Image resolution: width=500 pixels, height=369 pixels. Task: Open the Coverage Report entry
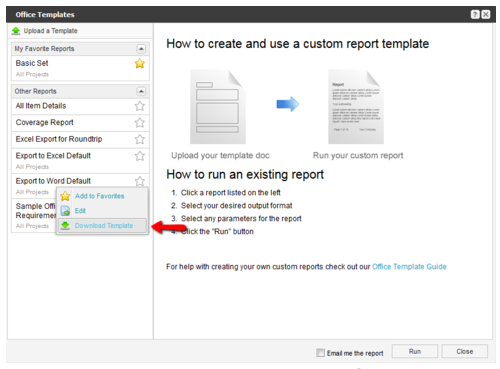(80, 123)
